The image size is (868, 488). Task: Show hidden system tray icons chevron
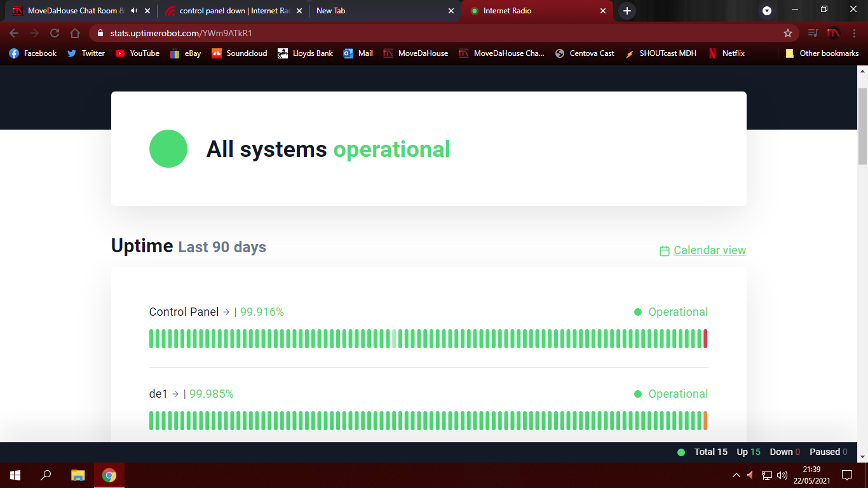pyautogui.click(x=736, y=475)
